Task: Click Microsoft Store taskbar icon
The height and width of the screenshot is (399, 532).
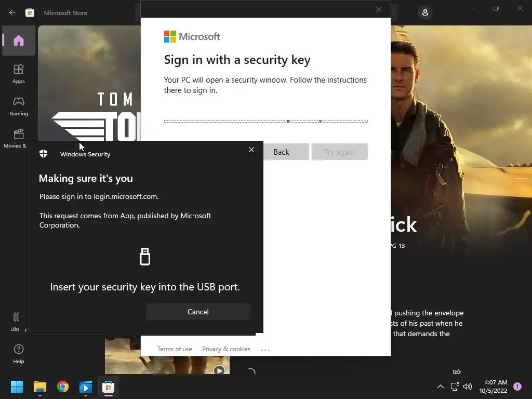Action: point(108,387)
